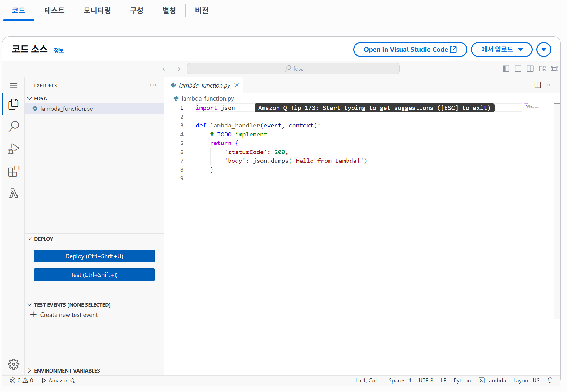Viewport: 567px width, 392px height.
Task: Open the customize layout icon
Action: click(x=543, y=69)
